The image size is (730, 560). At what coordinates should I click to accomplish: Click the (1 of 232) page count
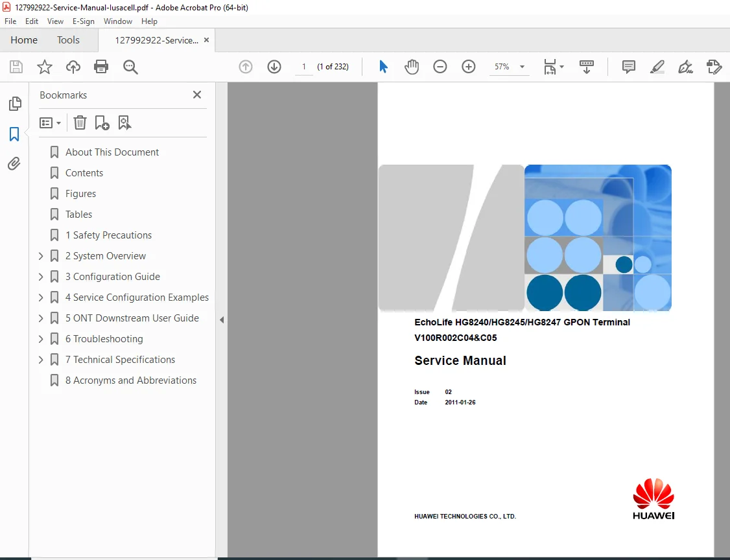click(x=333, y=67)
